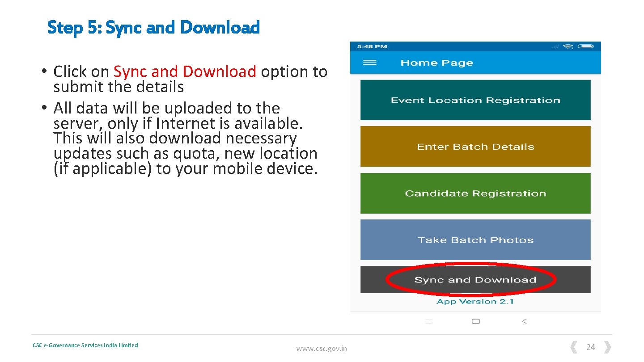Viewport: 644px width, 362px height.
Task: Tap Sync and Download button
Action: (x=475, y=280)
